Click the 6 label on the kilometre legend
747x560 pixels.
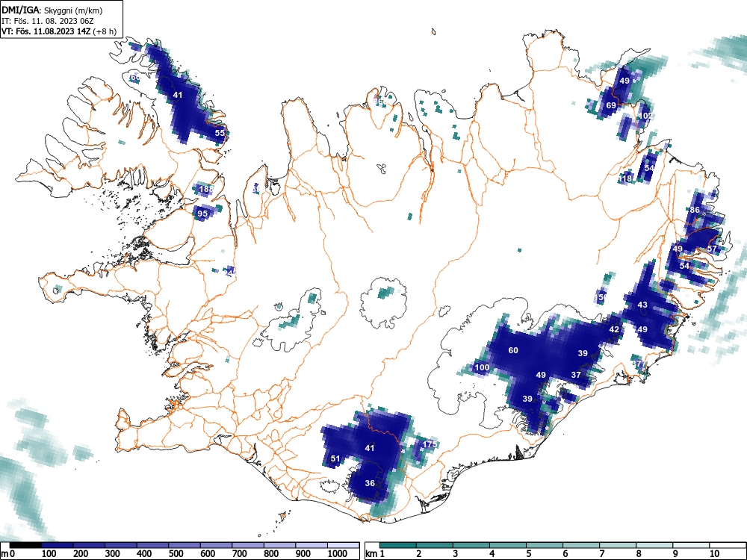[565, 553]
